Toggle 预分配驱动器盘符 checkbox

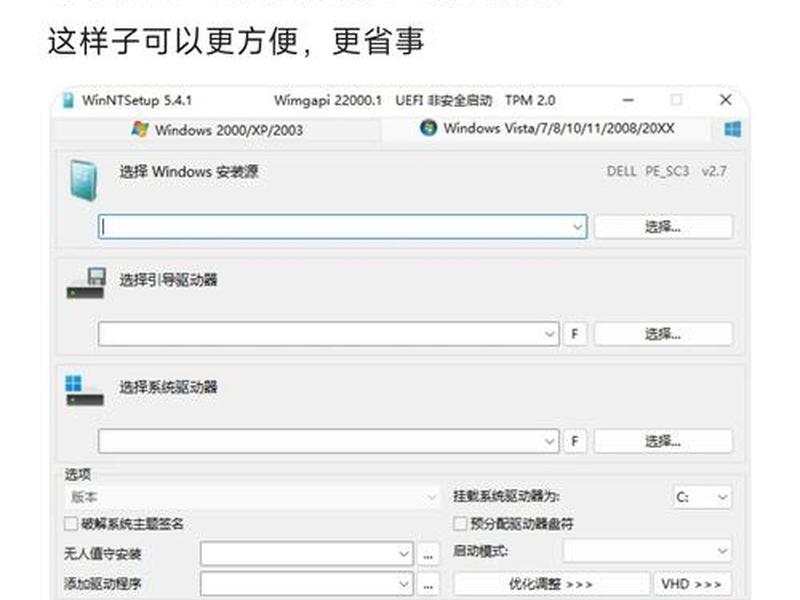pos(460,523)
